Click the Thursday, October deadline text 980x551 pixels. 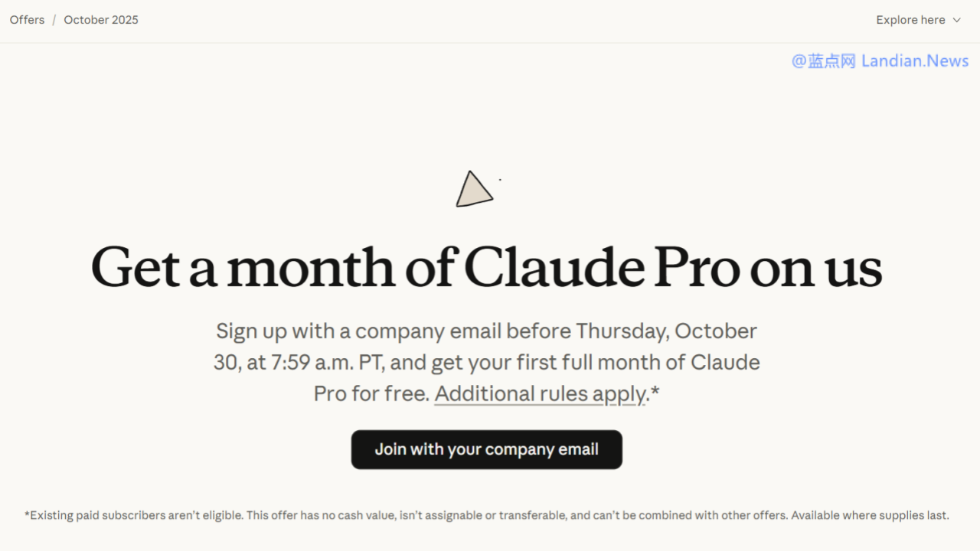(x=666, y=331)
